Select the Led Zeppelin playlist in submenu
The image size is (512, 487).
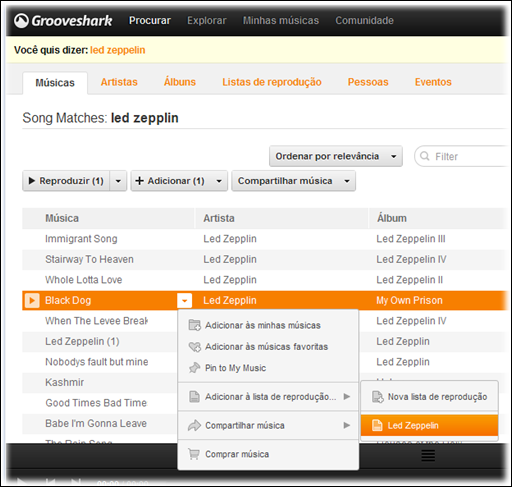[430, 425]
